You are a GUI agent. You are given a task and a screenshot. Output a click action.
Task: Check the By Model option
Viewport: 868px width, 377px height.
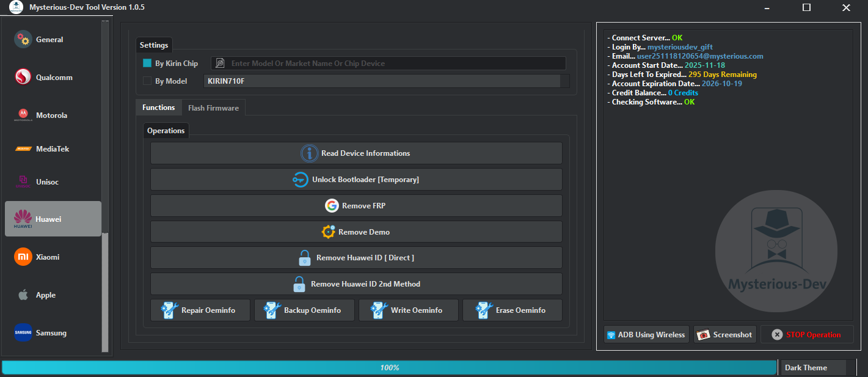pyautogui.click(x=146, y=81)
